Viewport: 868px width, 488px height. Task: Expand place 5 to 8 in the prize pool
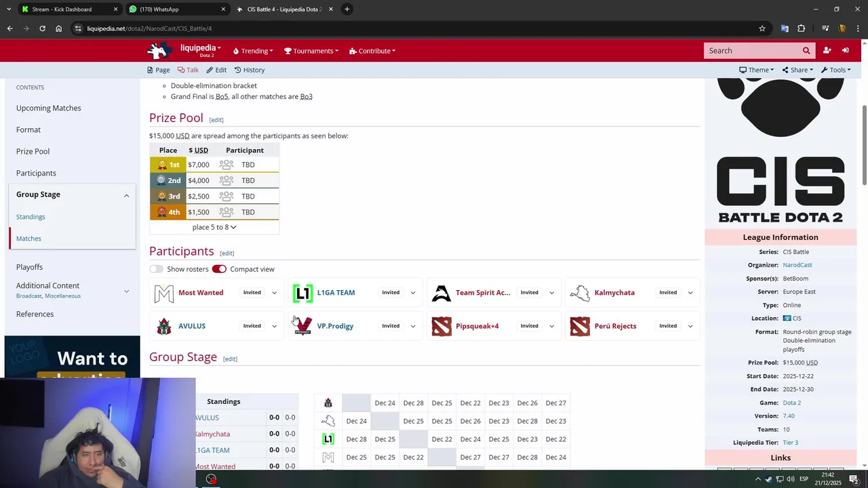(214, 227)
